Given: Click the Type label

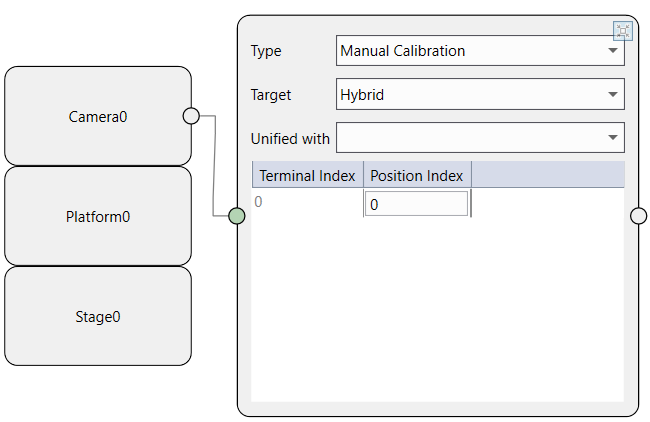Looking at the screenshot, I should 266,51.
